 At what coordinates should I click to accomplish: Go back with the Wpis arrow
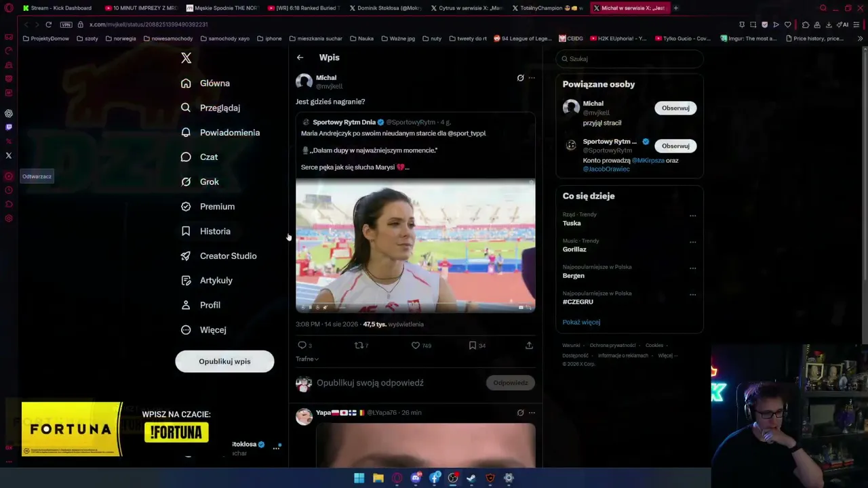pos(300,58)
